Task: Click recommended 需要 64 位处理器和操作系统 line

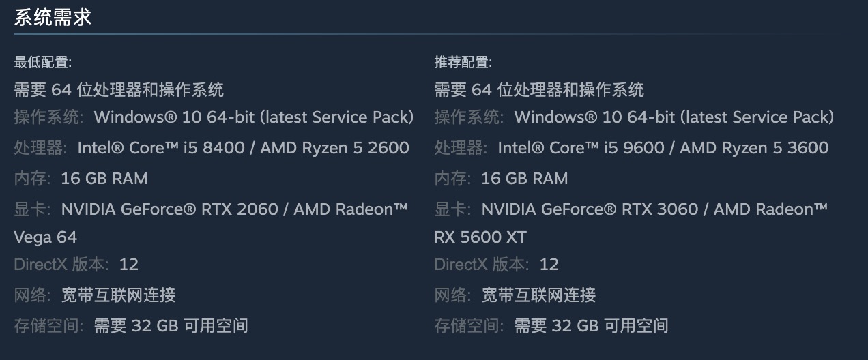Action: [539, 89]
